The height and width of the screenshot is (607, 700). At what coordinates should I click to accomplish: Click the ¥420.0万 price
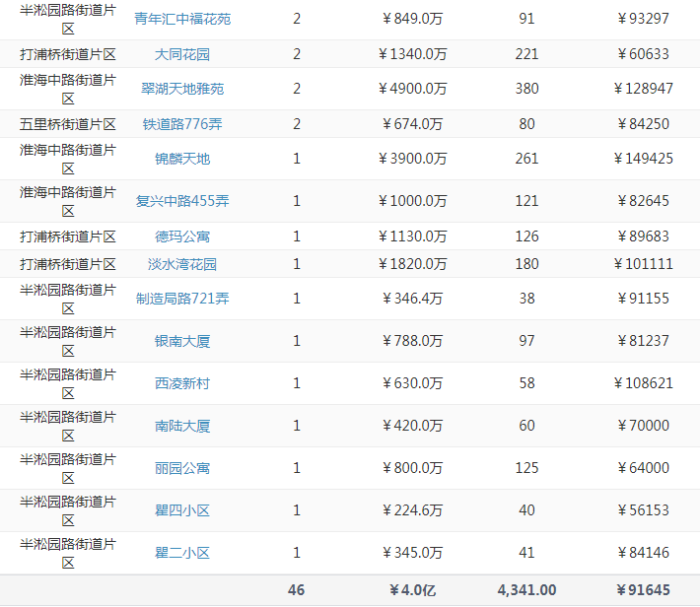412,427
